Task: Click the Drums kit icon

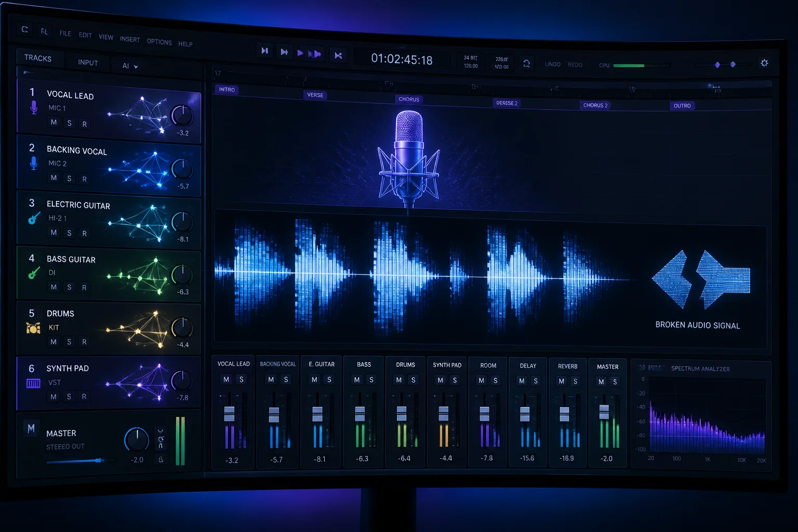Action: tap(33, 328)
